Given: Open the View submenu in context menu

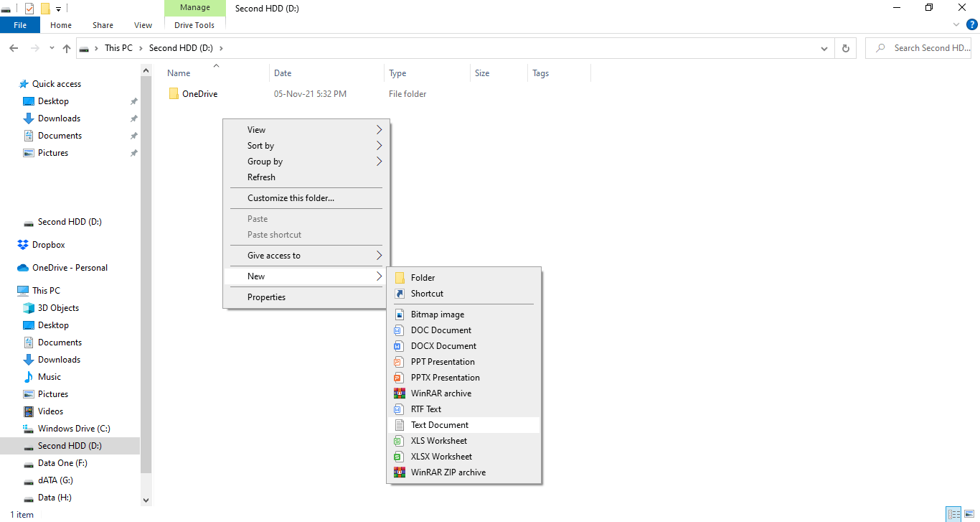Looking at the screenshot, I should click(x=306, y=130).
